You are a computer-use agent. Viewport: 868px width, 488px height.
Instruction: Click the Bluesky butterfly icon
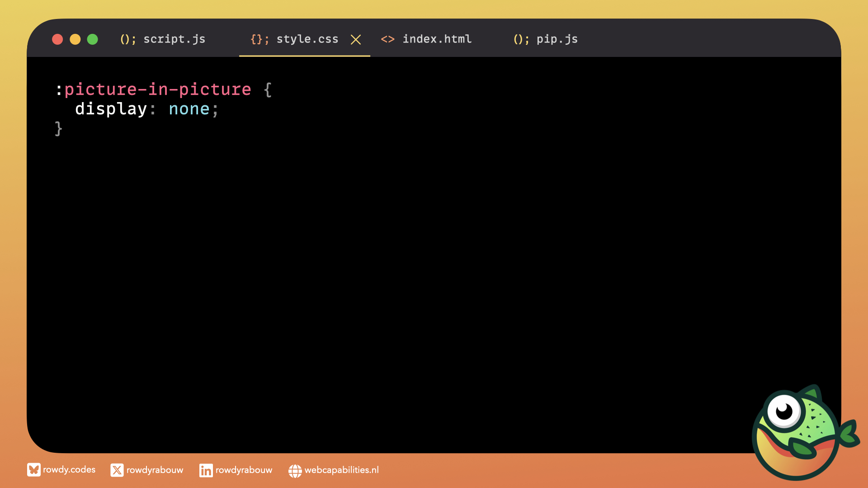(33, 470)
